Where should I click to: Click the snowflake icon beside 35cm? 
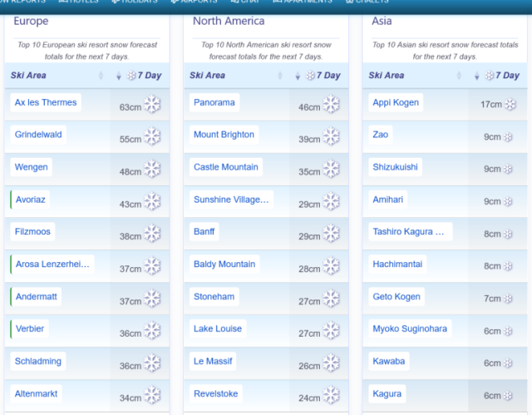(x=331, y=169)
